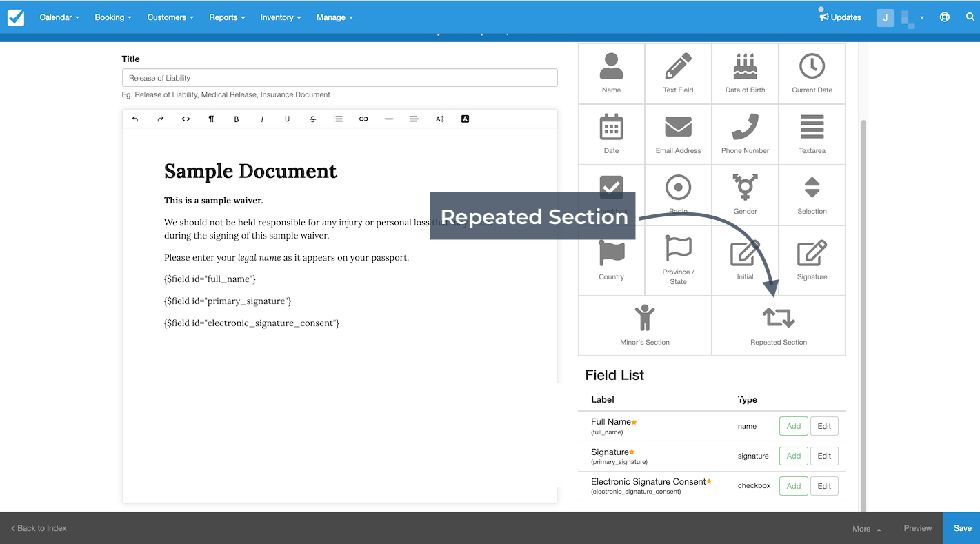The height and width of the screenshot is (544, 980).
Task: Click the {$field id="primary_signature"} line
Action: [228, 301]
